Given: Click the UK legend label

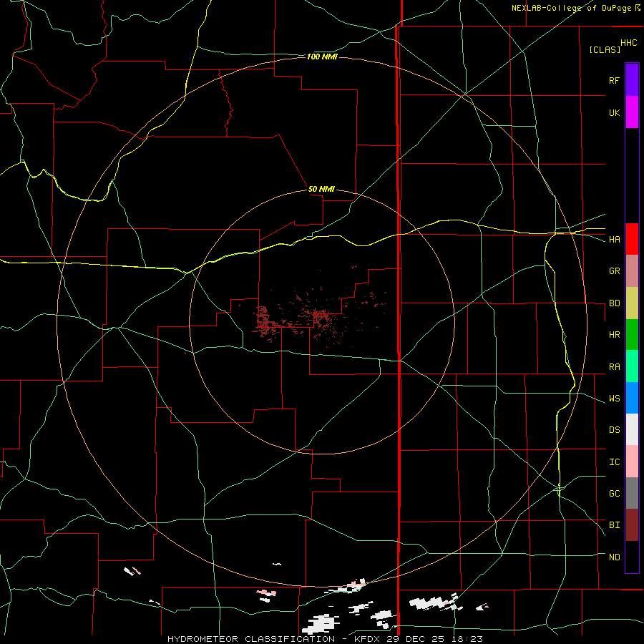Looking at the screenshot, I should (614, 113).
